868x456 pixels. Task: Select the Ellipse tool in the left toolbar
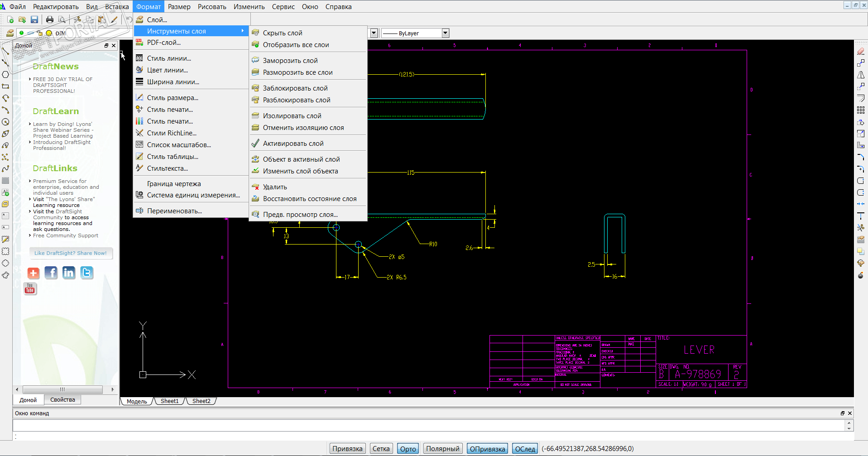[x=5, y=134]
